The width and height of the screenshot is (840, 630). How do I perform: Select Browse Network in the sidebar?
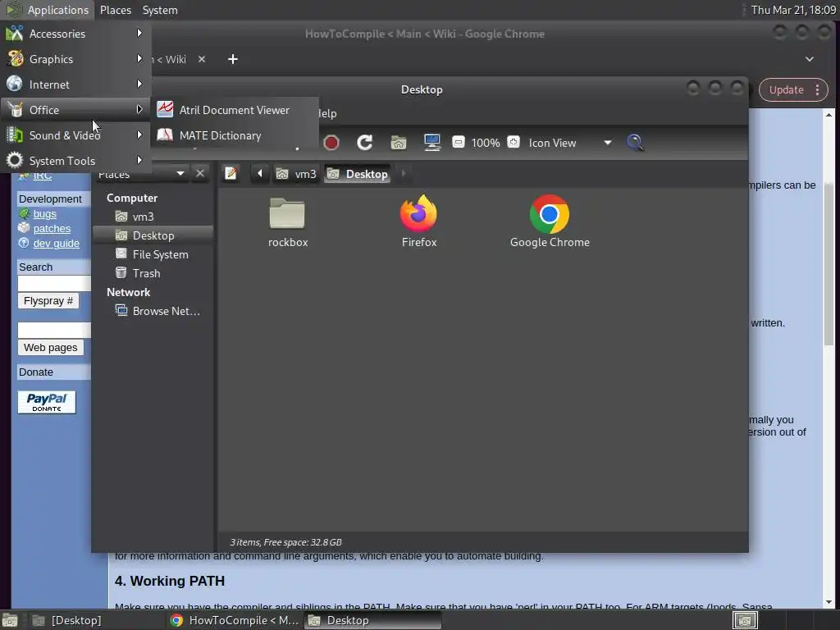tap(153, 311)
